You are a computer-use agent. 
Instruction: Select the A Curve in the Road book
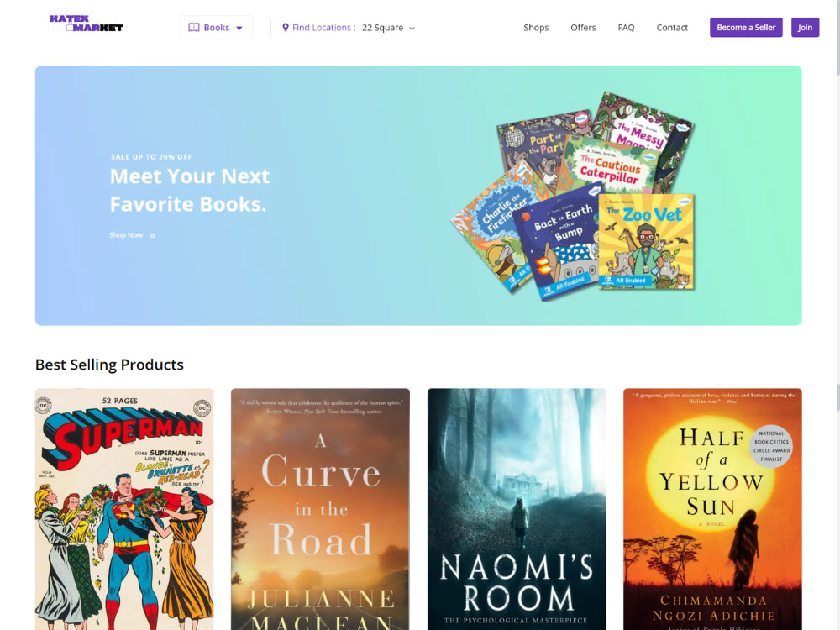tap(320, 509)
